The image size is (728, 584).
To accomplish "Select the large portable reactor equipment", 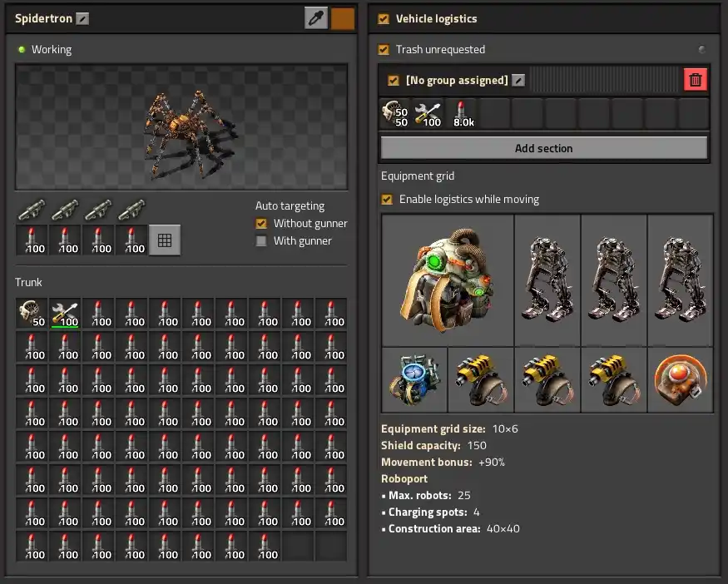I will pos(448,280).
